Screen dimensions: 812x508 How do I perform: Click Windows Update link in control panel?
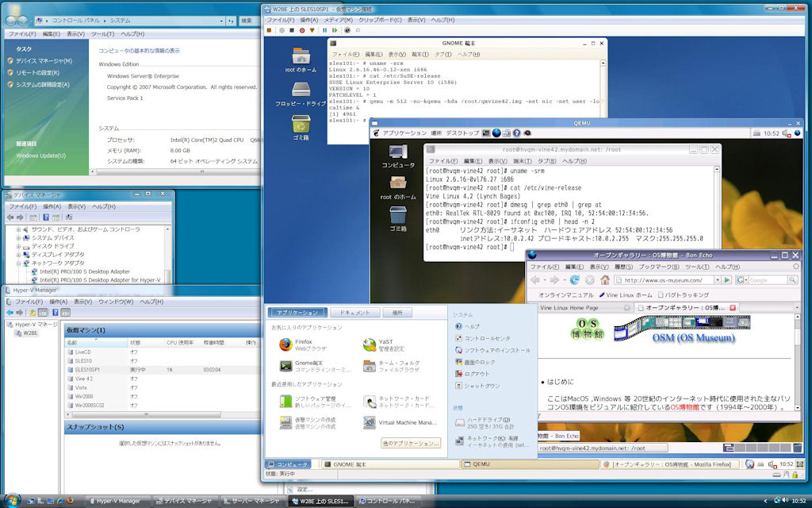(x=41, y=156)
